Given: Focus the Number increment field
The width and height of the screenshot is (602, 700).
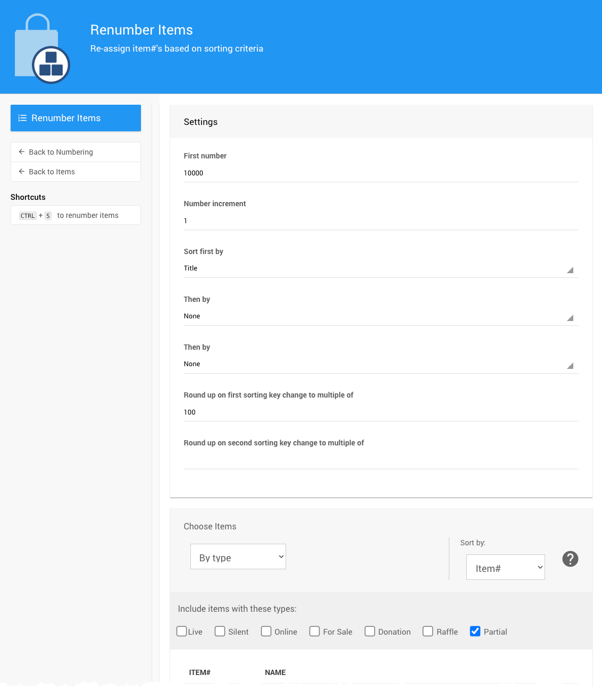Looking at the screenshot, I should click(380, 221).
